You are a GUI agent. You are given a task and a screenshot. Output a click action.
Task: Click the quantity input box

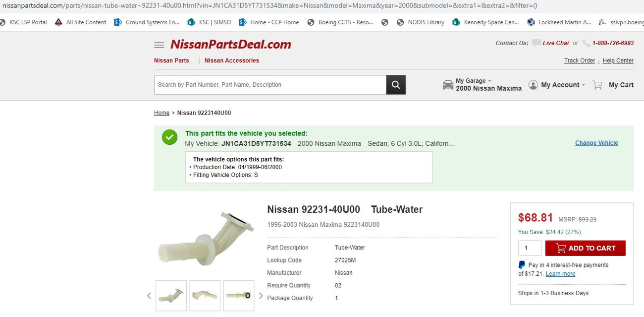[x=530, y=248]
